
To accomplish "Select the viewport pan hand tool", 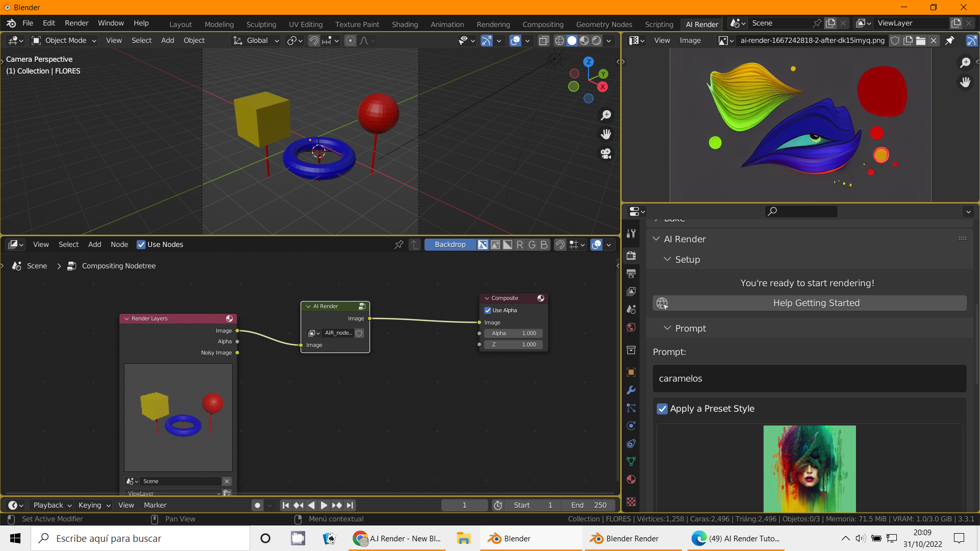I will 606,134.
